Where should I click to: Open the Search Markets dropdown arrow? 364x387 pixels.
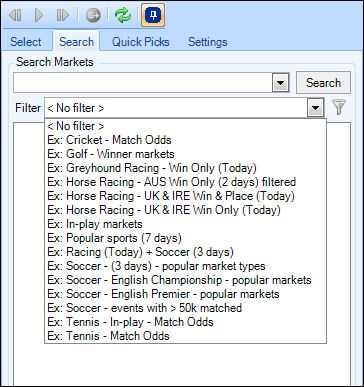(281, 83)
